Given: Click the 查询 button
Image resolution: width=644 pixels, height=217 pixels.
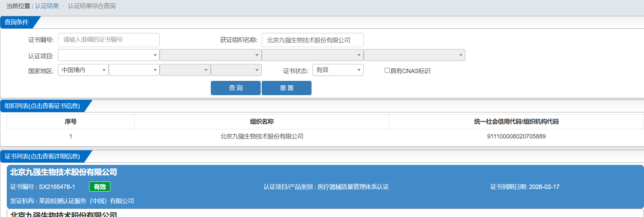Looking at the screenshot, I should pos(236,88).
